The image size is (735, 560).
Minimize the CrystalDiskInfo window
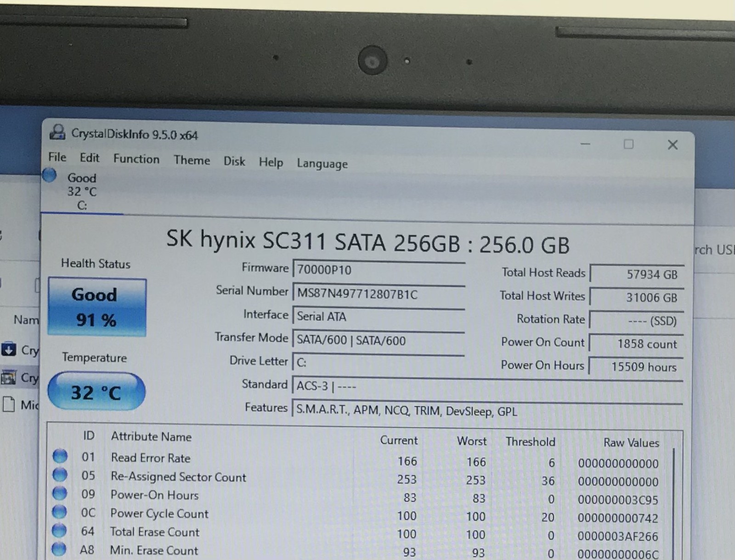pyautogui.click(x=585, y=144)
